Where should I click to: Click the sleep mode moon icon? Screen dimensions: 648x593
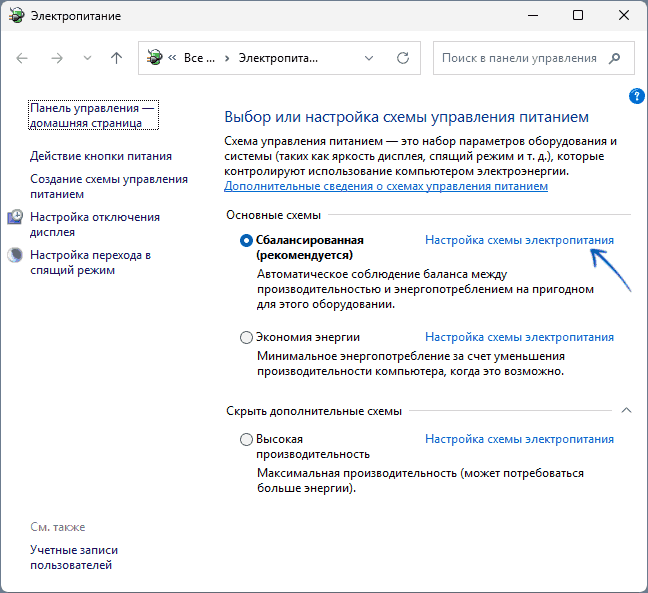point(15,255)
